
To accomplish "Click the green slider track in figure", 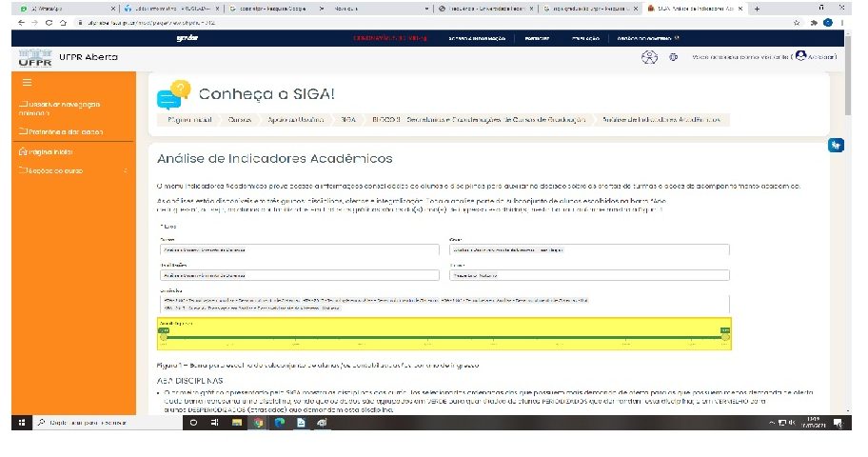I will tap(444, 336).
